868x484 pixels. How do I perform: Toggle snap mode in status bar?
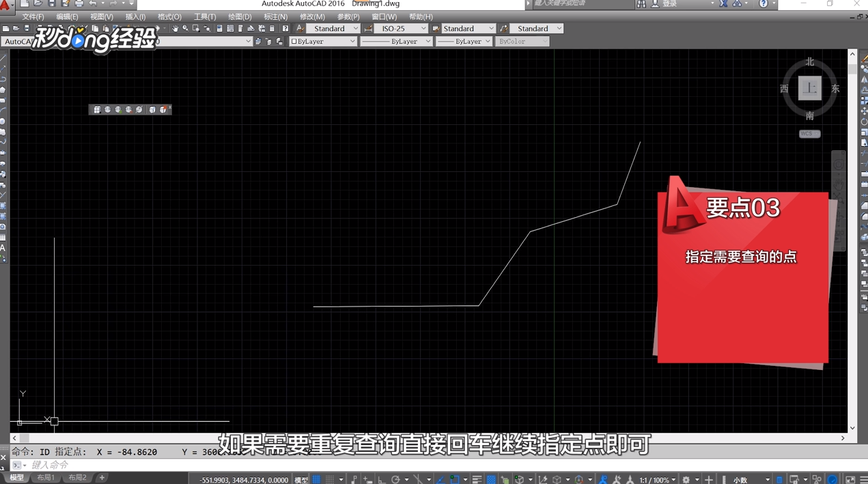[331, 480]
